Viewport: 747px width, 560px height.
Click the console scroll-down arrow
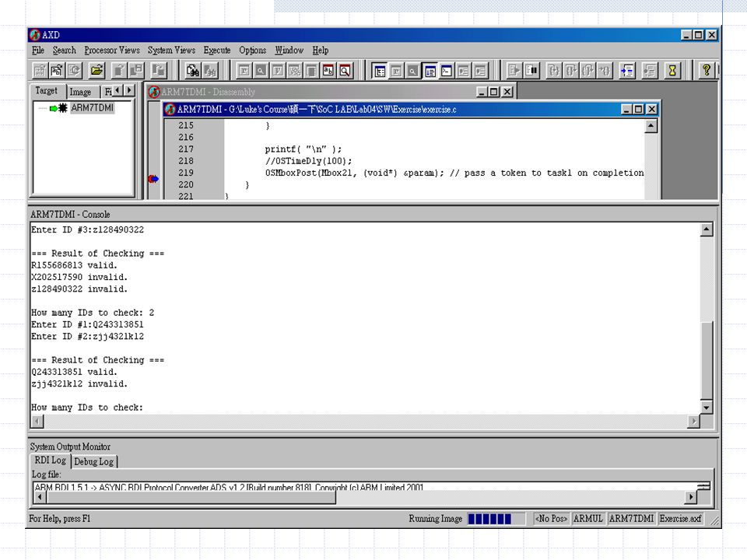[x=707, y=408]
